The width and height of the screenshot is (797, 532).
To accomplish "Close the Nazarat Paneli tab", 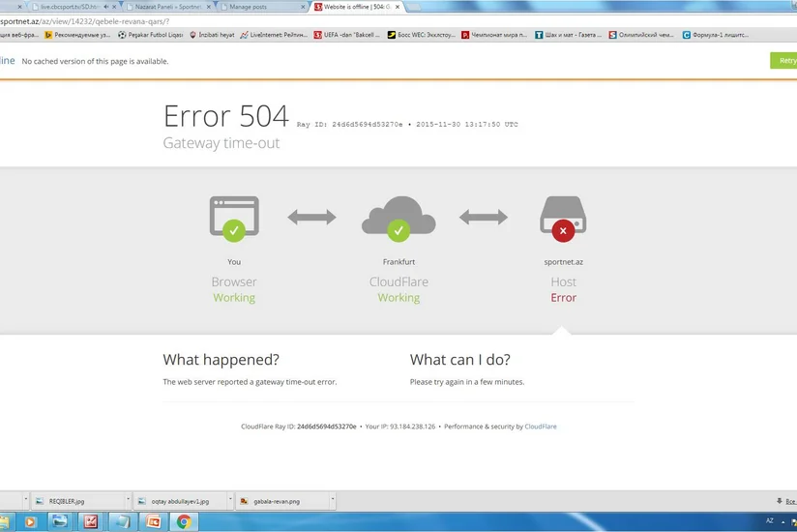I will click(208, 7).
